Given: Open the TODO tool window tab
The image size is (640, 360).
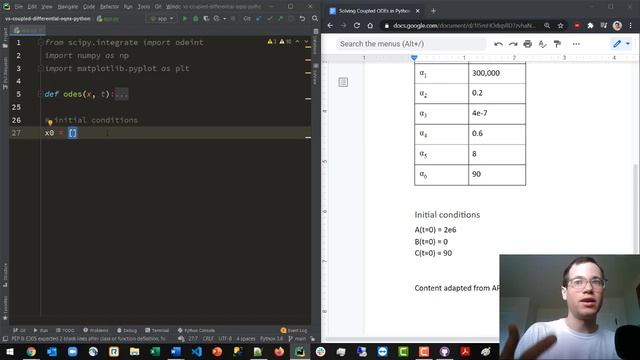Looking at the screenshot, I should pos(65,330).
